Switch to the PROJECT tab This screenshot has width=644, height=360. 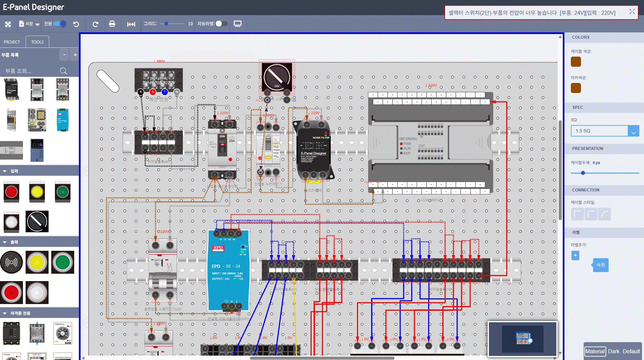(12, 42)
